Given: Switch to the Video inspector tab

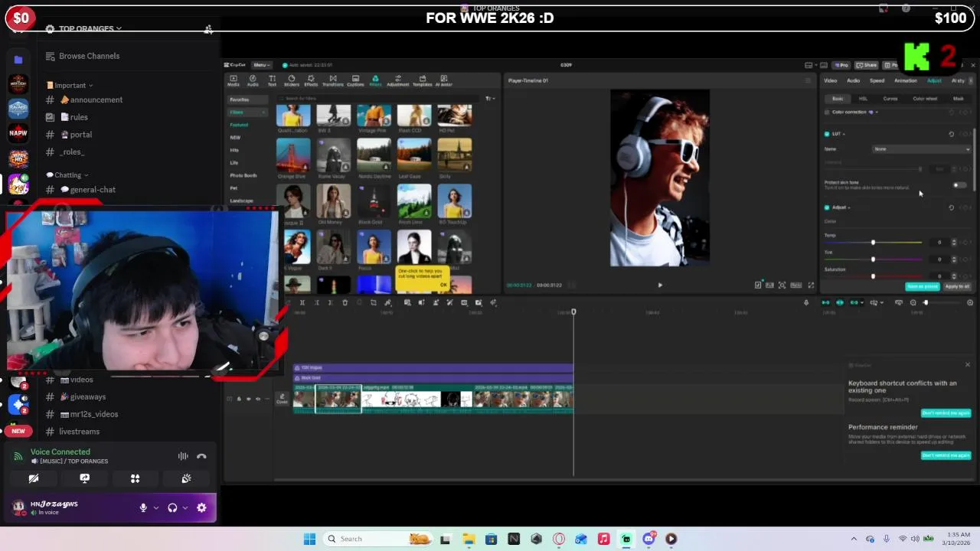Looking at the screenshot, I should pyautogui.click(x=831, y=80).
